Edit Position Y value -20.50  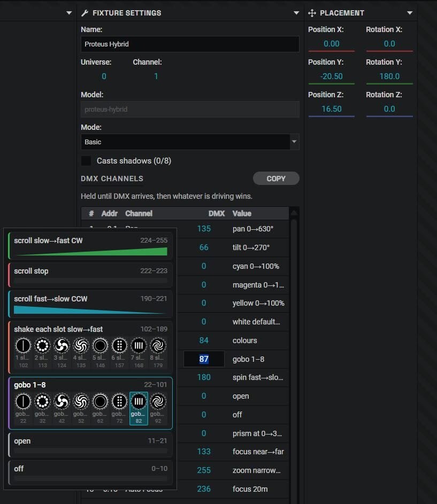click(332, 76)
